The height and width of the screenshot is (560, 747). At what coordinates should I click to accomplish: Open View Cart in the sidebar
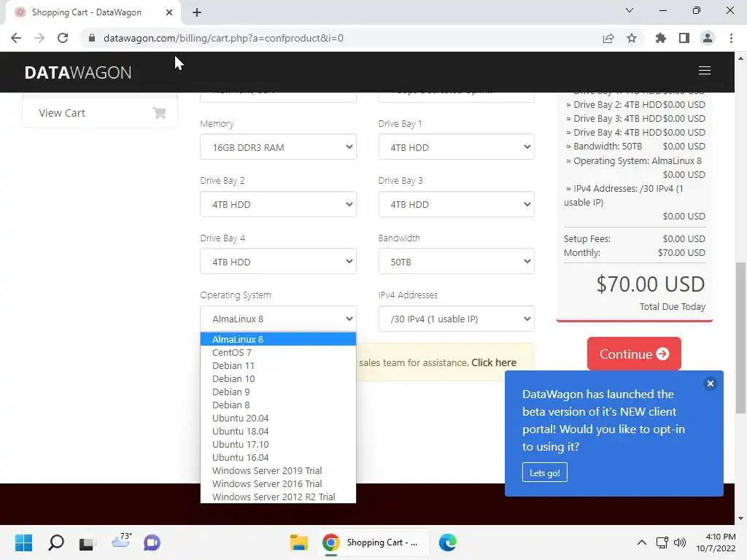click(100, 113)
